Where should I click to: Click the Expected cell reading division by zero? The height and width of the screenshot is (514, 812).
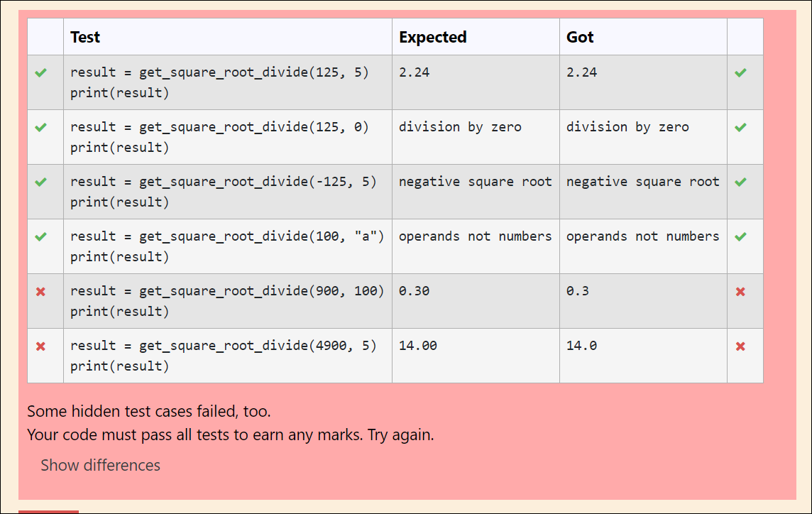(466, 126)
